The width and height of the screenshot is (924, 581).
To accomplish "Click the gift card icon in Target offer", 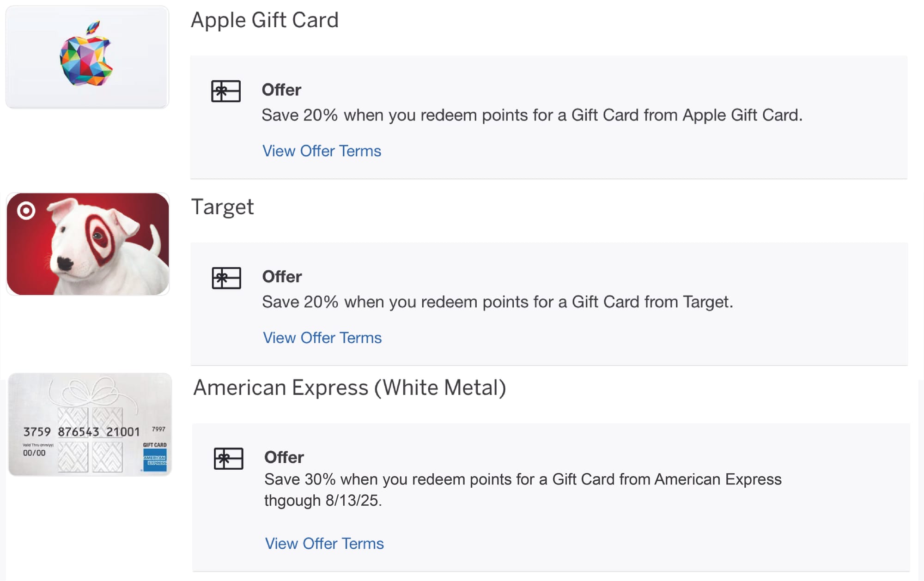I will point(226,278).
